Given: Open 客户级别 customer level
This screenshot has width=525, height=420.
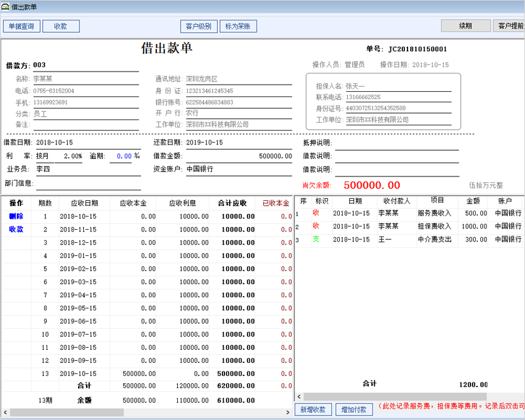Looking at the screenshot, I should [x=199, y=26].
